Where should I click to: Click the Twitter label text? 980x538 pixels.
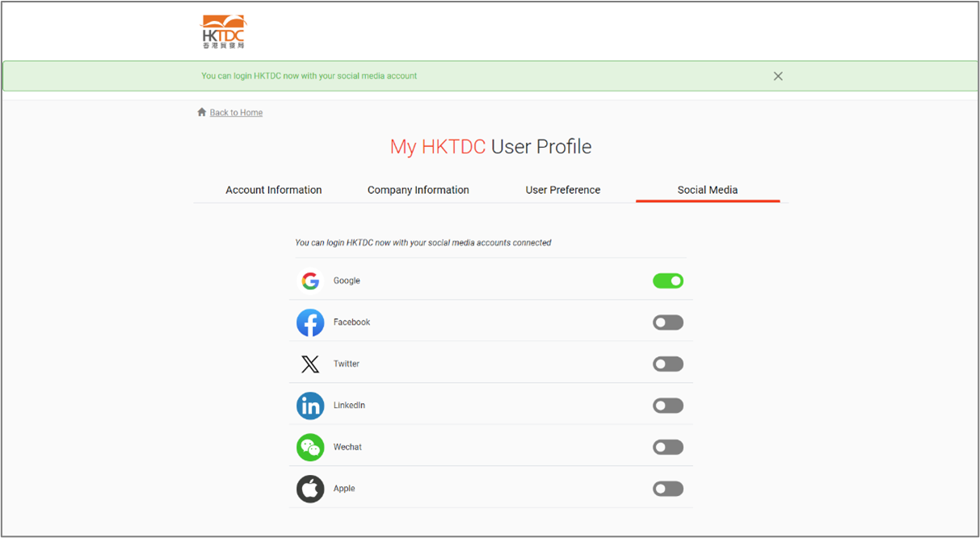[347, 364]
